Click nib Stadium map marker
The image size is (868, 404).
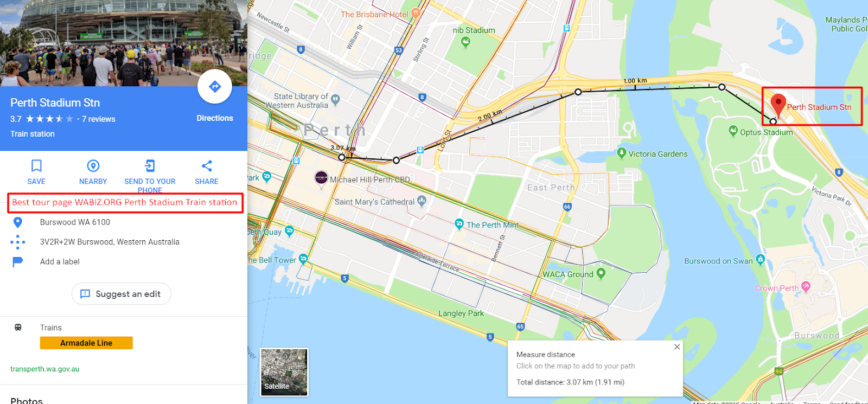(465, 43)
